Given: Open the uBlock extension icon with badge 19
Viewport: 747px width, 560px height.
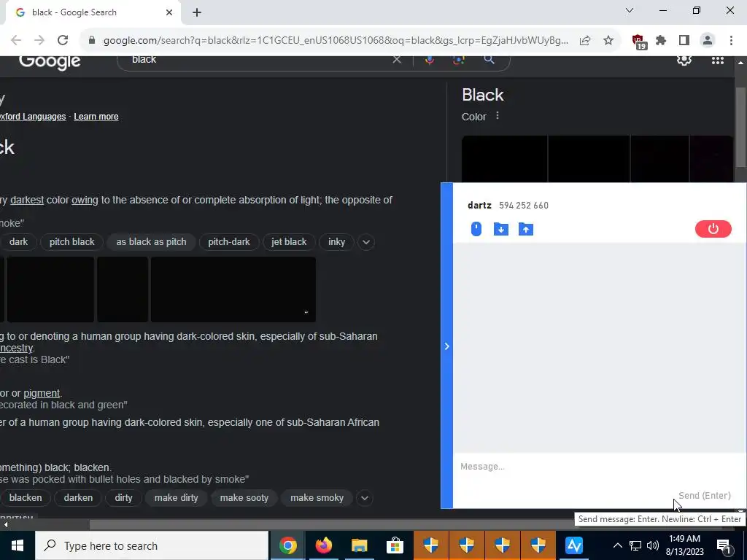Looking at the screenshot, I should pos(638,42).
